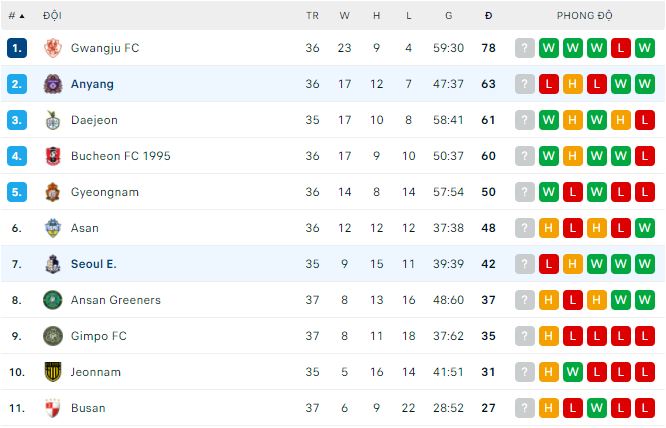Viewport: 666px width, 428px height.
Task: Click the Daejeon club crest
Action: 52,120
